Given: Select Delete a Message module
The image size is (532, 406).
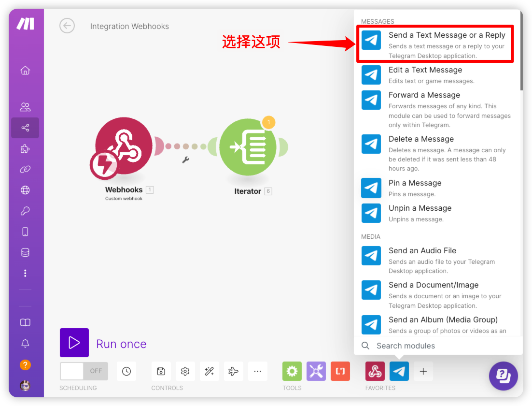Looking at the screenshot, I should [435, 153].
